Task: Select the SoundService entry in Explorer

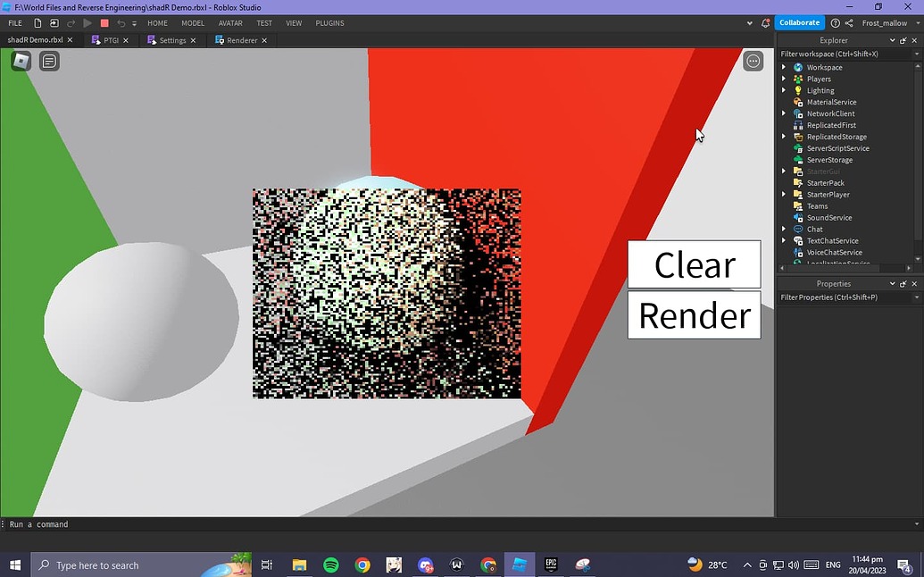Action: 828,217
